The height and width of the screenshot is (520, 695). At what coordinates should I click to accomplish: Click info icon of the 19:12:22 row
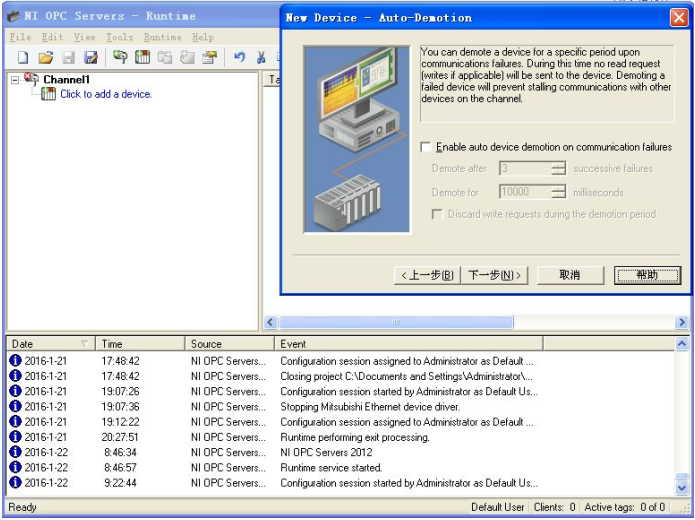click(x=15, y=421)
